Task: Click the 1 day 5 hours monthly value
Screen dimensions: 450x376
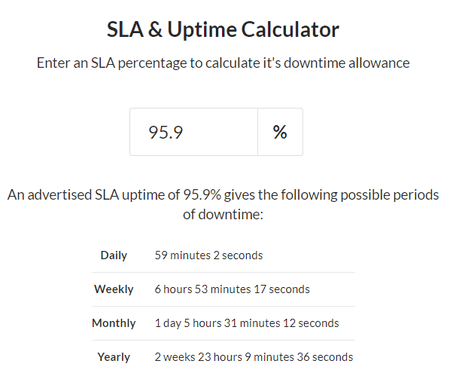Action: tap(247, 323)
